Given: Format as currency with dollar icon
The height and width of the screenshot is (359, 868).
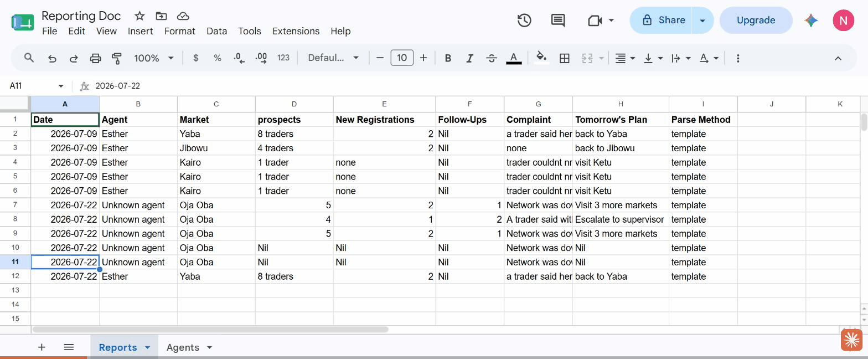Looking at the screenshot, I should tap(195, 58).
